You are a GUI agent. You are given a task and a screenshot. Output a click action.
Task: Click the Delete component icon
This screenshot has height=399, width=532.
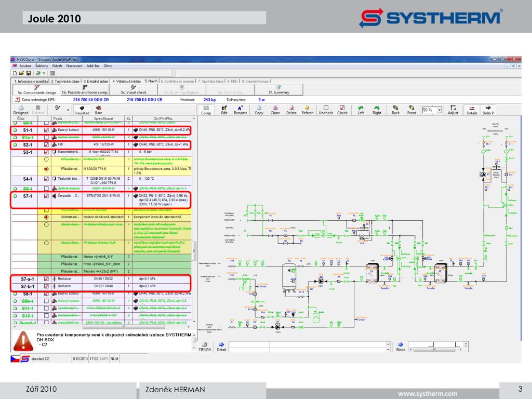[x=291, y=110]
